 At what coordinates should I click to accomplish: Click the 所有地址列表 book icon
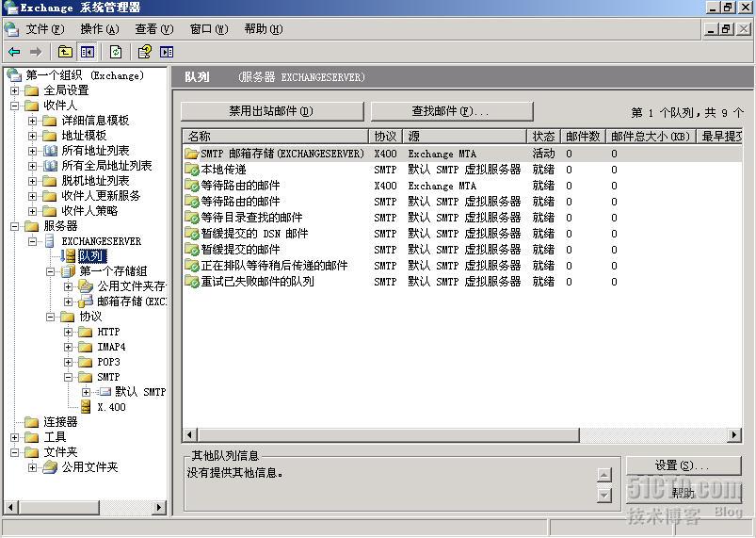[51, 151]
